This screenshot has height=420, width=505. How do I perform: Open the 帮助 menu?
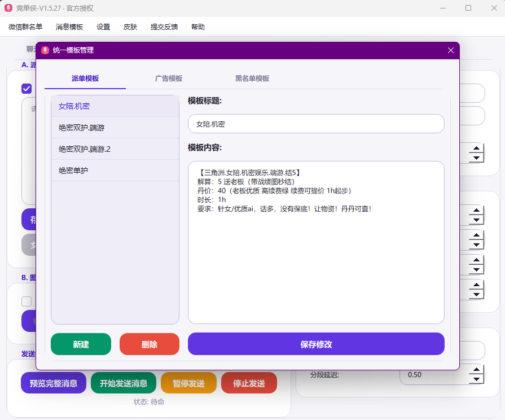[x=197, y=27]
